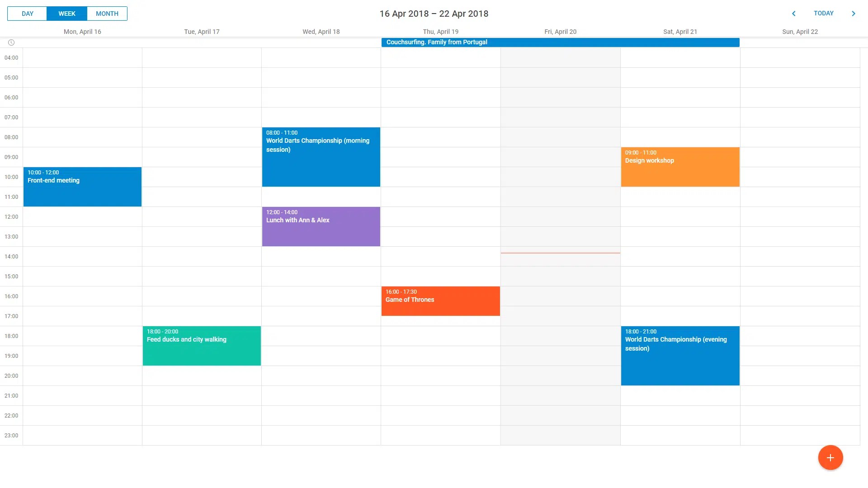Click the Fri, April 20 column header
The image size is (868, 488).
click(560, 32)
